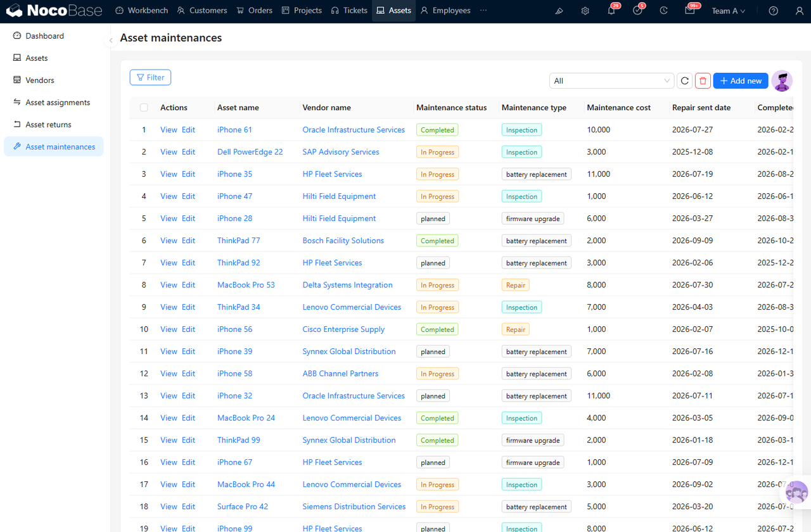Collapse the left sidebar
811x532 pixels.
111,40
